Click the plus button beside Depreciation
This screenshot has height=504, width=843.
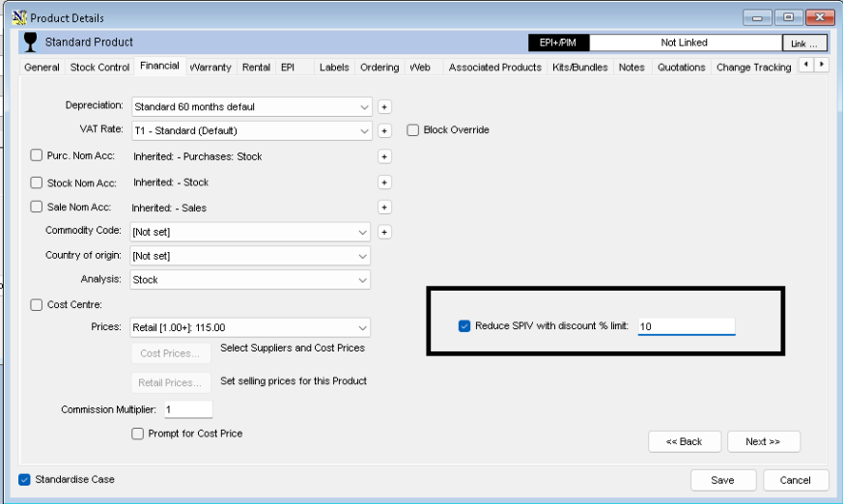click(x=384, y=107)
